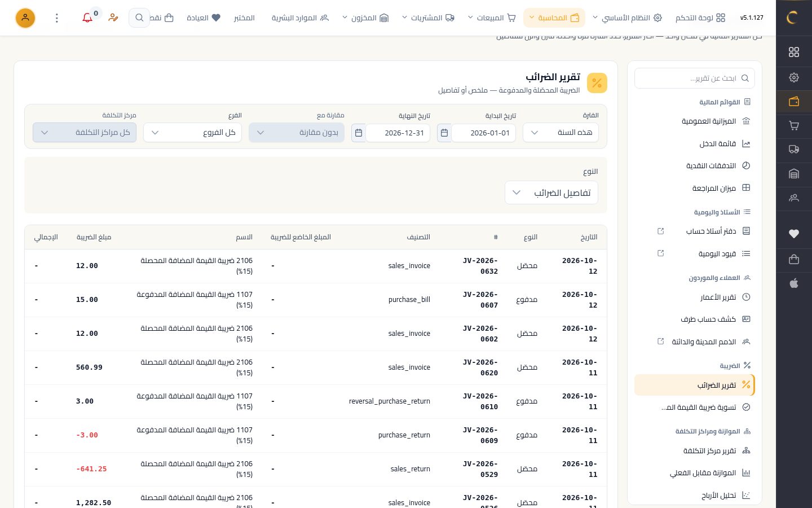Screen dimensions: 812x508
Task: Click the reversal_purchase_return classification cell
Action: (x=390, y=401)
